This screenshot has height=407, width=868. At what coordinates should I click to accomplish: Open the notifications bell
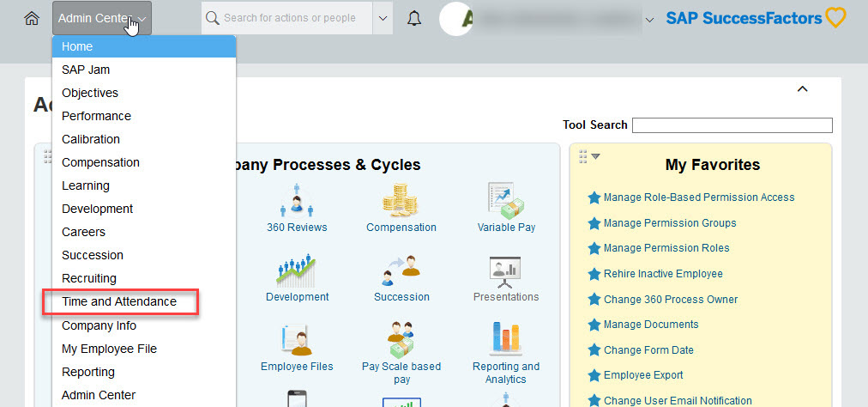point(414,18)
